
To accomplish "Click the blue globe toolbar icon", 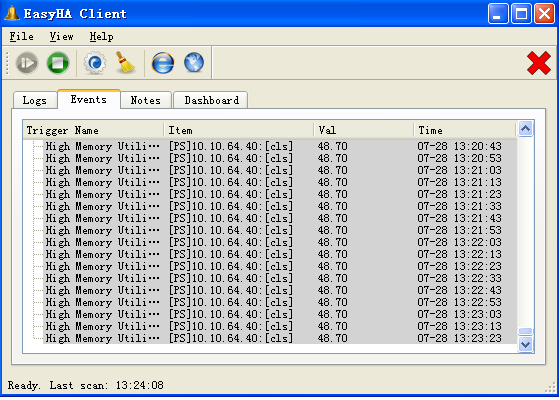I will pyautogui.click(x=194, y=63).
